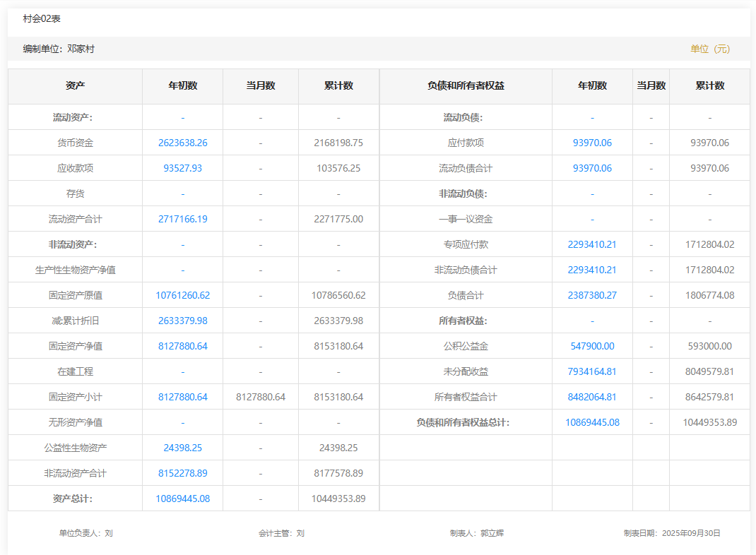Click 固定资产净值 row's blue opening value
The width and height of the screenshot is (756, 555).
coord(182,346)
